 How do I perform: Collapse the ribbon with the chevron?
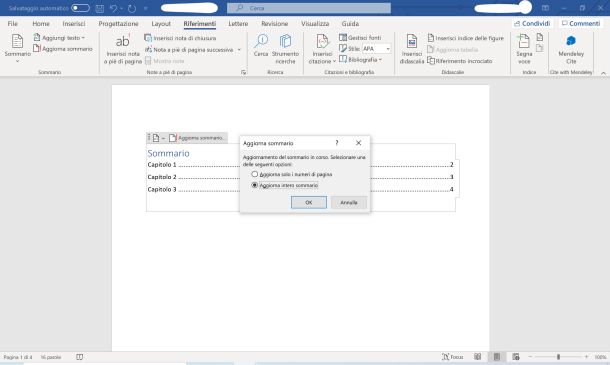click(x=603, y=73)
